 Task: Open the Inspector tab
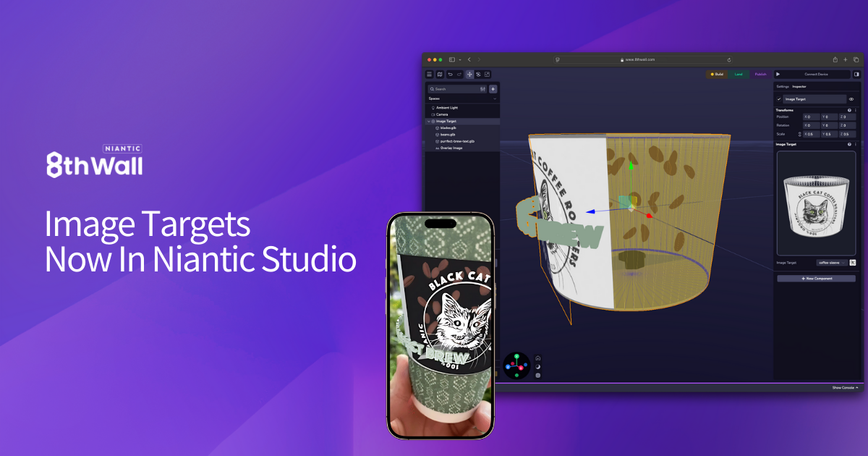coord(799,87)
